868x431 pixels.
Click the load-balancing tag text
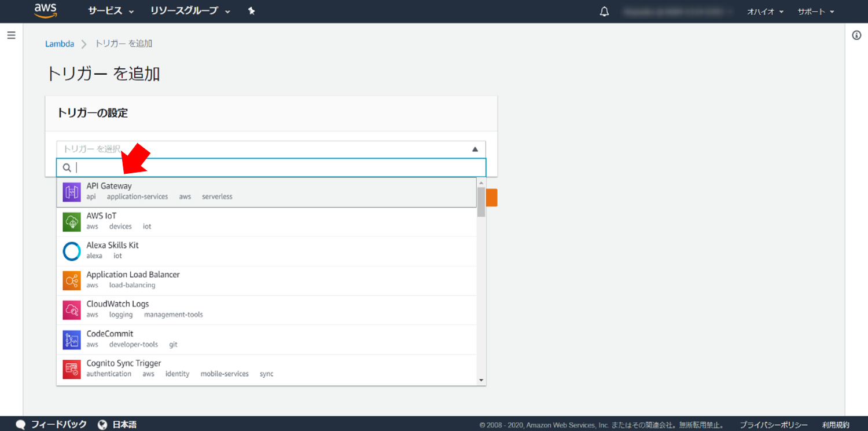[132, 285]
